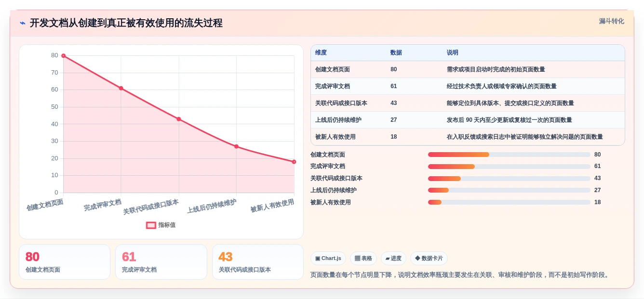The width and height of the screenshot is (644, 299).
Task: Click the 数据卡片 tag chip
Action: (x=429, y=258)
